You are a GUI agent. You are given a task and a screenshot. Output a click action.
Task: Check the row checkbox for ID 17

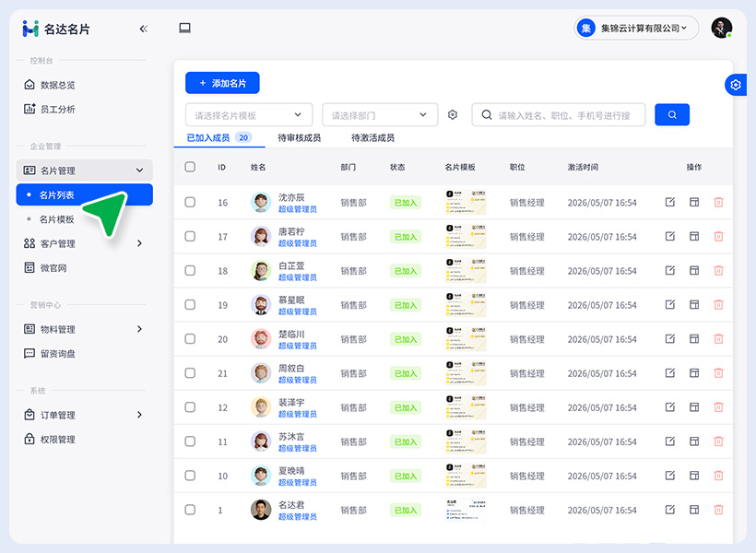pos(190,236)
